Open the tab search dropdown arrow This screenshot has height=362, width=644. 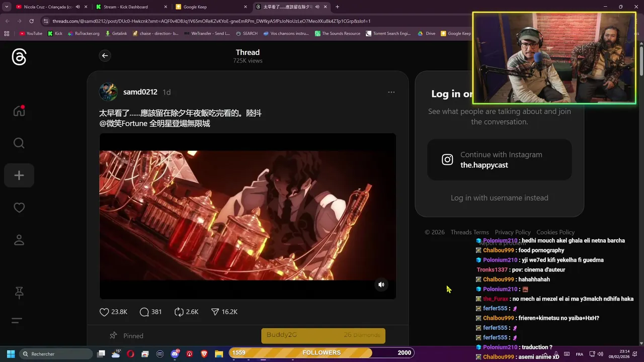click(7, 7)
